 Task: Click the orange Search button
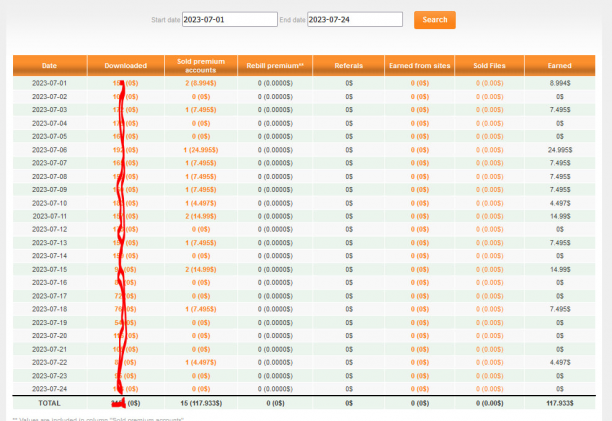(x=435, y=20)
